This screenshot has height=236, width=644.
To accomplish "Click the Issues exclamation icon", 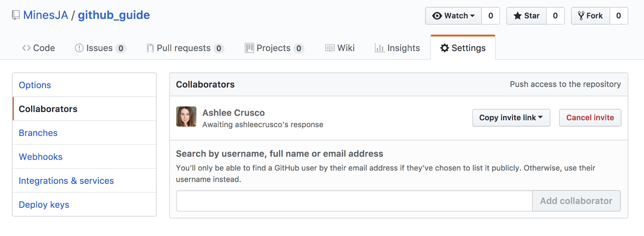I will click(x=79, y=48).
